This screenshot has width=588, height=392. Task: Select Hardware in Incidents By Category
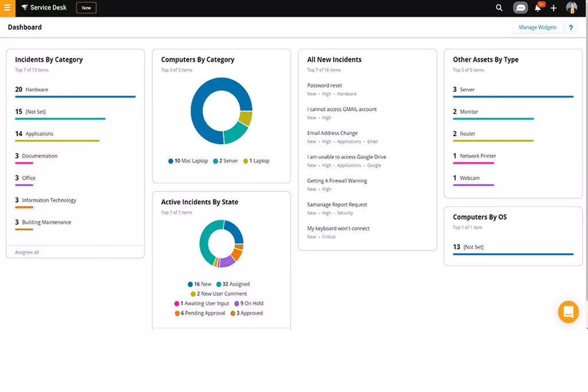[37, 90]
